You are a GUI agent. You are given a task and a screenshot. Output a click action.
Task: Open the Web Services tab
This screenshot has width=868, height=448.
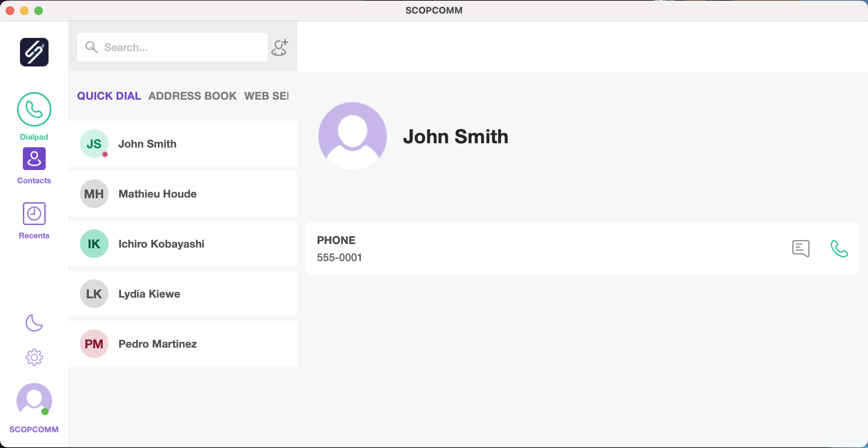pyautogui.click(x=266, y=96)
